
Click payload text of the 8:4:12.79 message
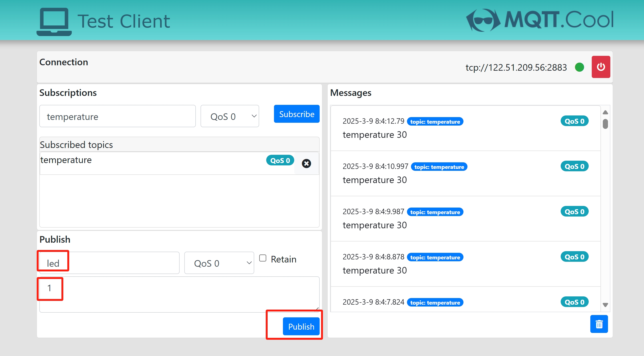click(x=374, y=135)
